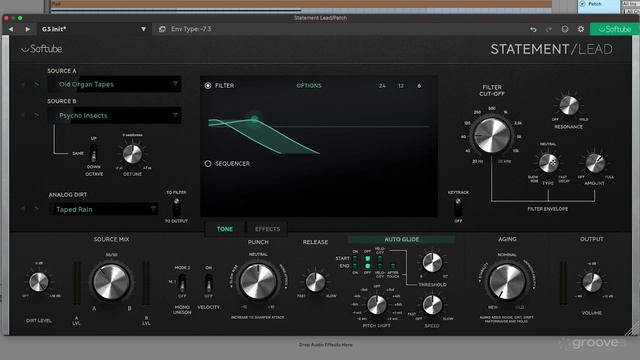The height and width of the screenshot is (360, 640).
Task: Click the Auto Glide Speed knob
Action: [432, 305]
